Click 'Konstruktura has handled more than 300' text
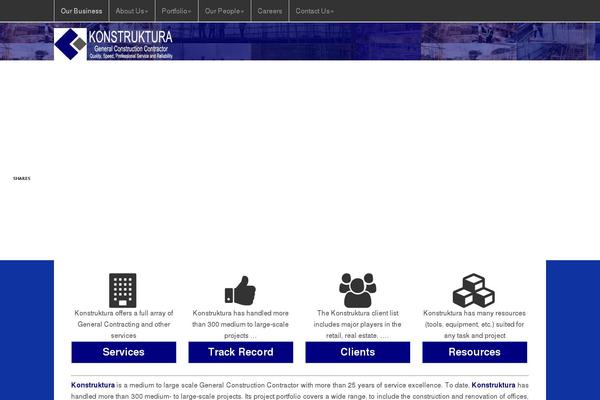The image size is (600, 400). pyautogui.click(x=240, y=324)
